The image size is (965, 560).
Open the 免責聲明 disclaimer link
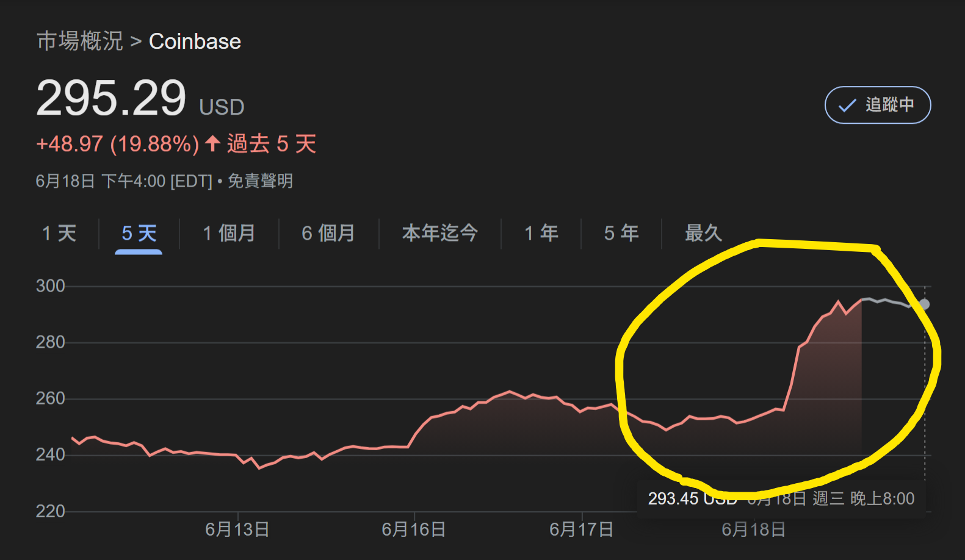[260, 181]
